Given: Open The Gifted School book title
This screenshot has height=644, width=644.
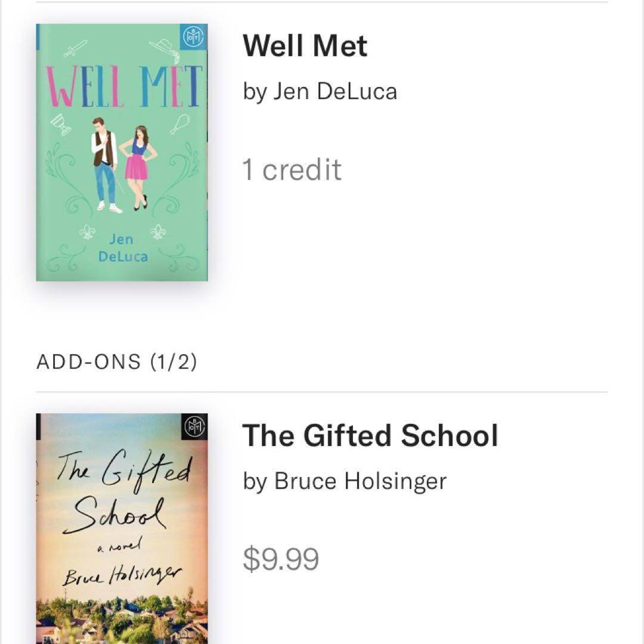Looking at the screenshot, I should tap(370, 435).
